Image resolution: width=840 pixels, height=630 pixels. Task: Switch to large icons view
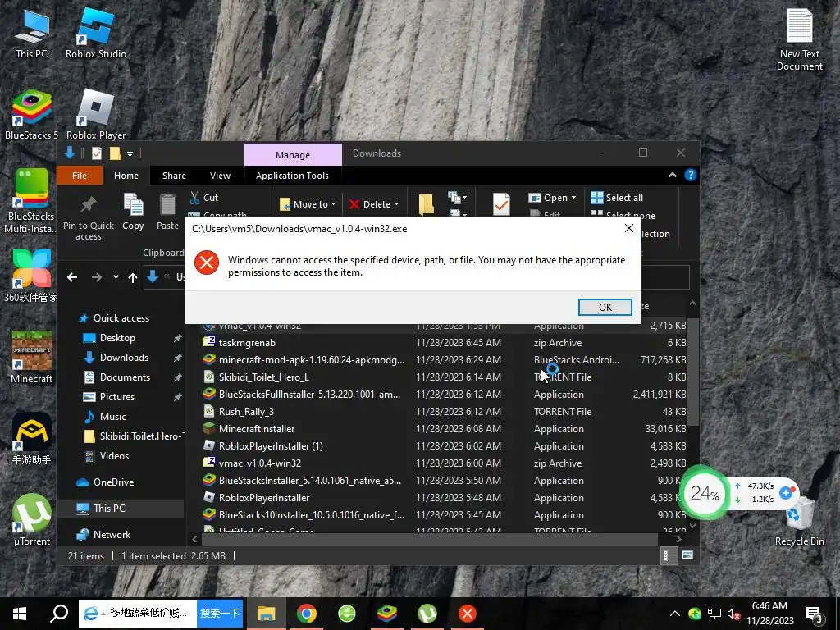pos(687,555)
